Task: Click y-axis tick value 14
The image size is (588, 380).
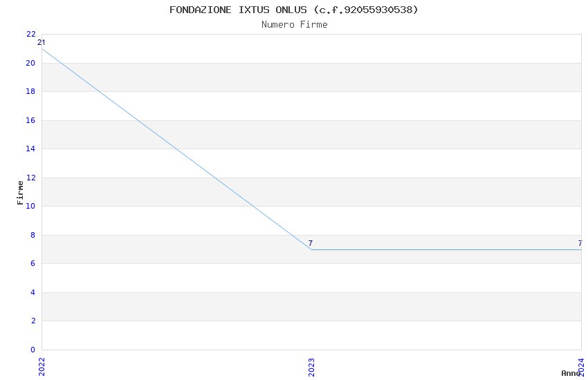Action: [x=30, y=149]
